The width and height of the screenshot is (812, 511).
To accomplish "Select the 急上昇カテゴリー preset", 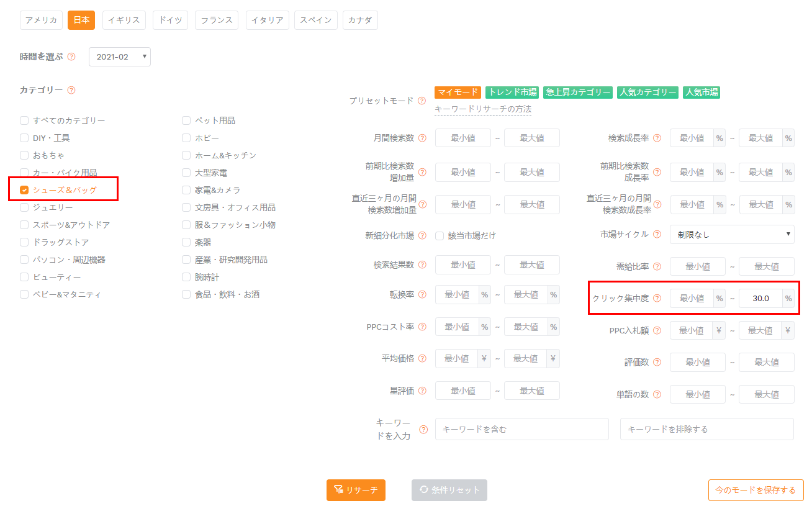I will [578, 93].
